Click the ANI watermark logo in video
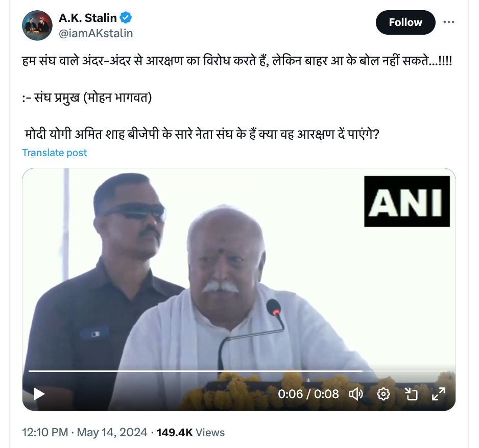Screen dimensions: 479x448 pos(407,202)
